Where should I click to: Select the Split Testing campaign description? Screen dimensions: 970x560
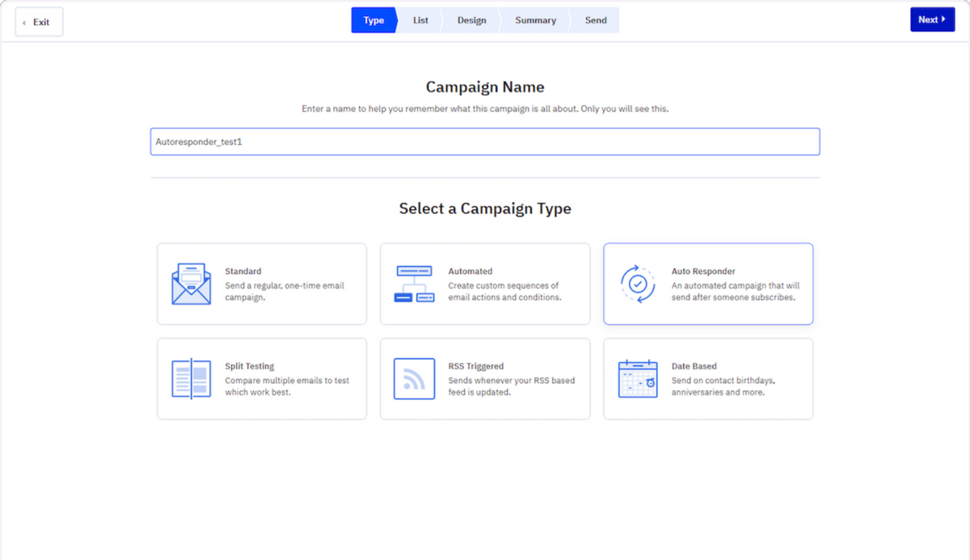287,386
